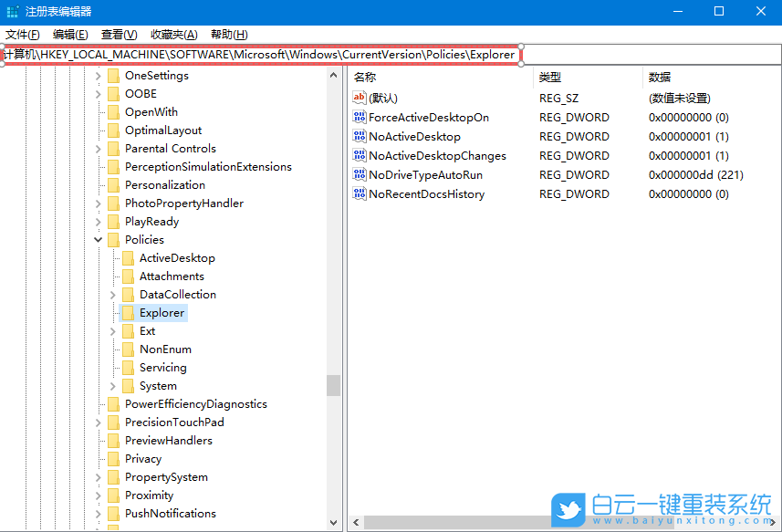This screenshot has height=532, width=782.
Task: Click the DWORD icon beside NoRecentDocsHistory
Action: coord(359,193)
